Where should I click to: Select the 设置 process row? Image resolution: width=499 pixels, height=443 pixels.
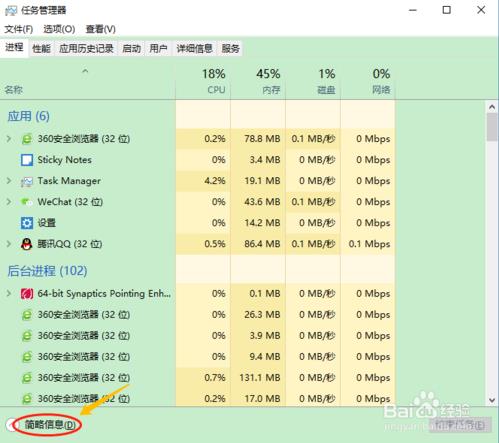coord(198,223)
